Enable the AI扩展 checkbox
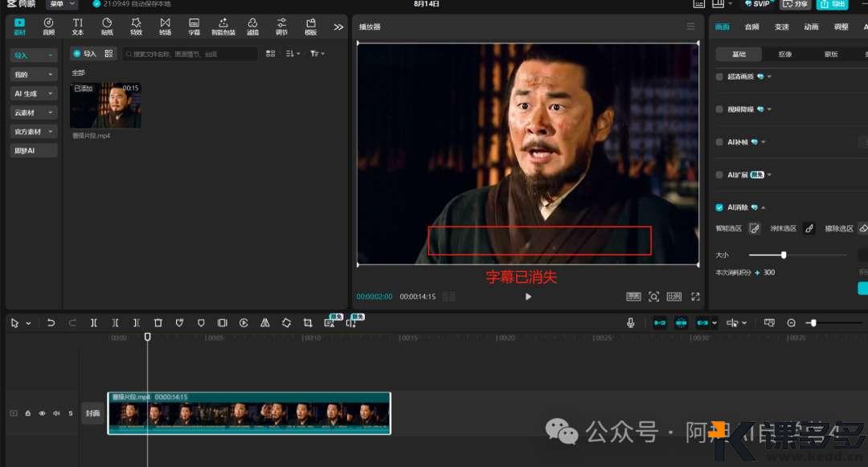Screen dimensions: 868x467 click(719, 175)
